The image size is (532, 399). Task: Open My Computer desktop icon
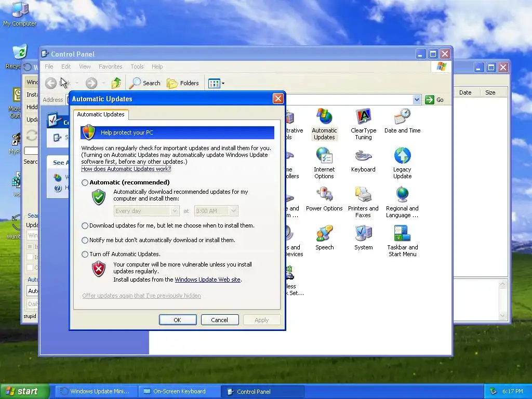click(x=20, y=14)
